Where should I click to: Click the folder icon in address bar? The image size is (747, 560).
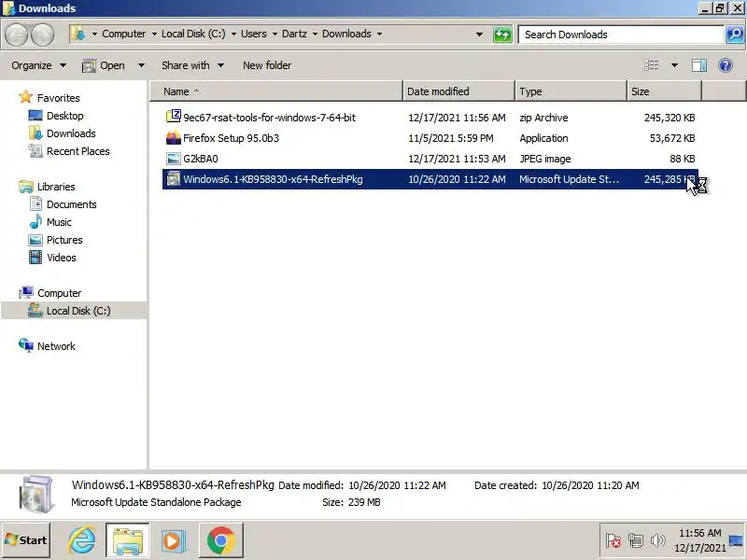(x=78, y=34)
